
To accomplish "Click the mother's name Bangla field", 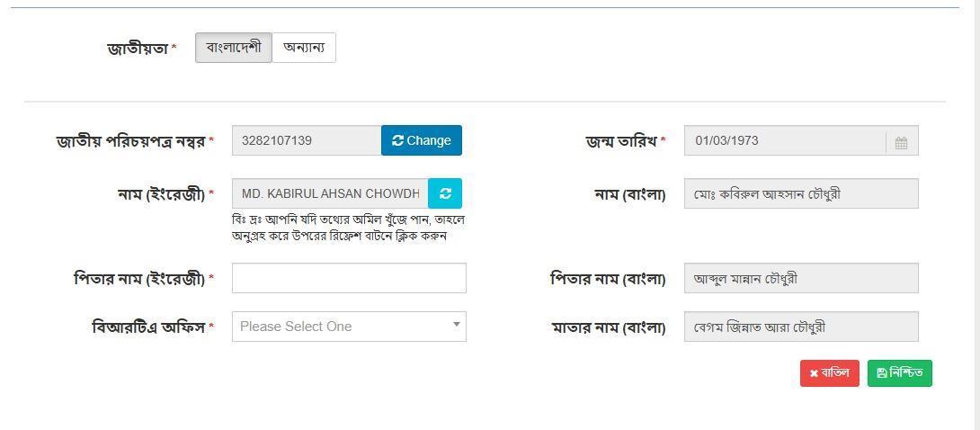I will coord(801,327).
